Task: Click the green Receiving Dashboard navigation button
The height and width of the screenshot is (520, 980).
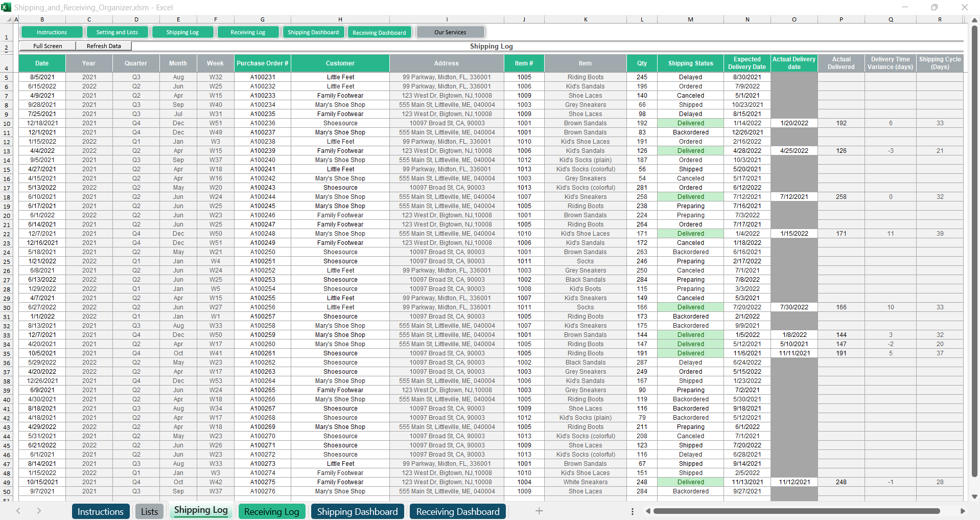Action: [x=379, y=33]
